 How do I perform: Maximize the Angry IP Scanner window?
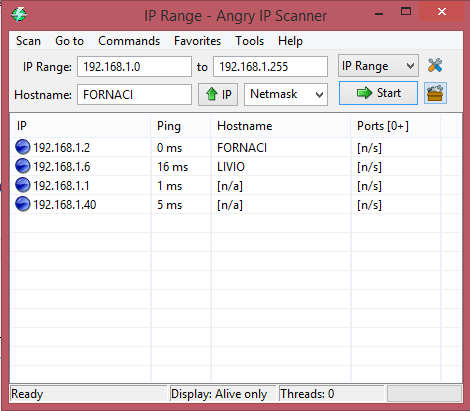[x=406, y=12]
